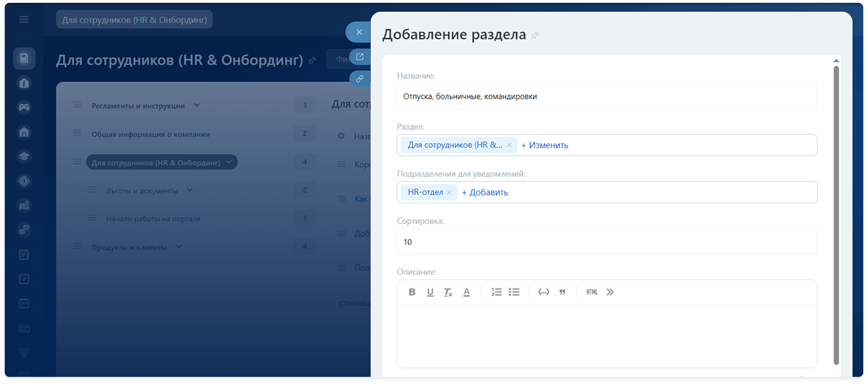Open text color picker in editor
This screenshot has height=384, width=868.
pos(466,292)
